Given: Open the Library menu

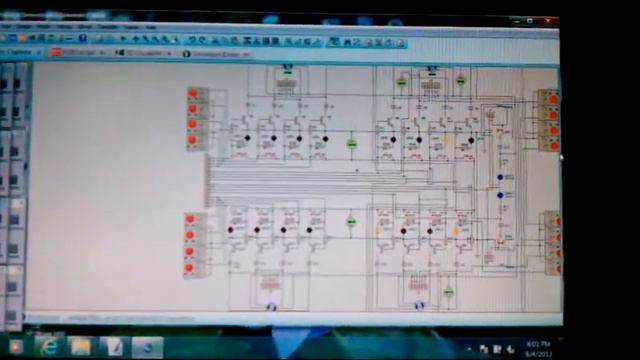Looking at the screenshot, I should [x=84, y=27].
